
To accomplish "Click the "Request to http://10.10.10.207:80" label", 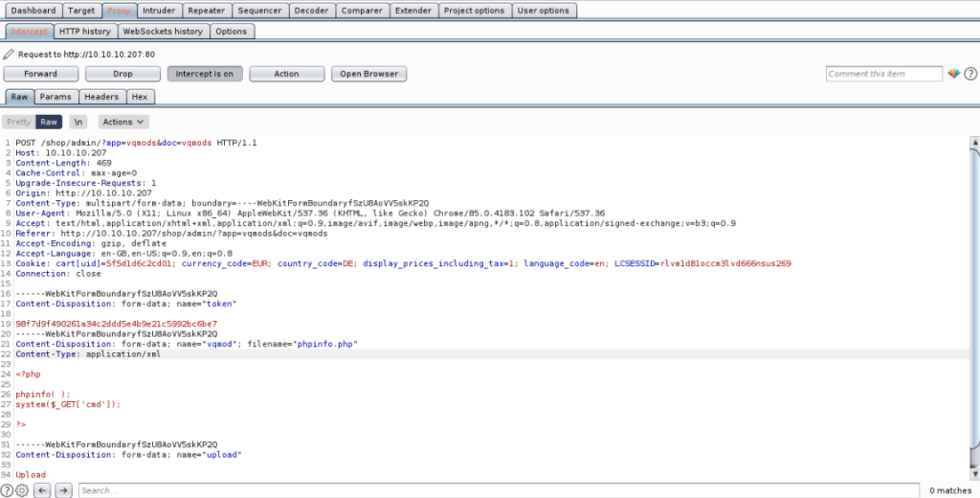I will tap(87, 55).
